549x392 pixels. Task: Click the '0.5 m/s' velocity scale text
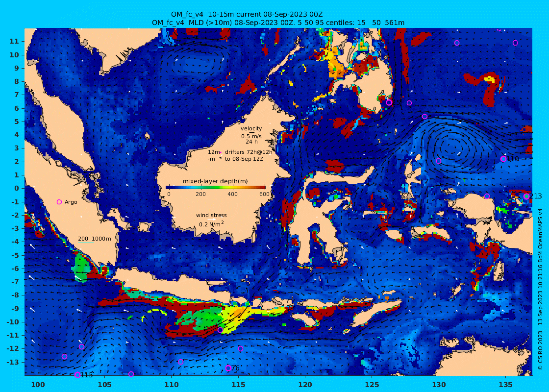click(251, 136)
